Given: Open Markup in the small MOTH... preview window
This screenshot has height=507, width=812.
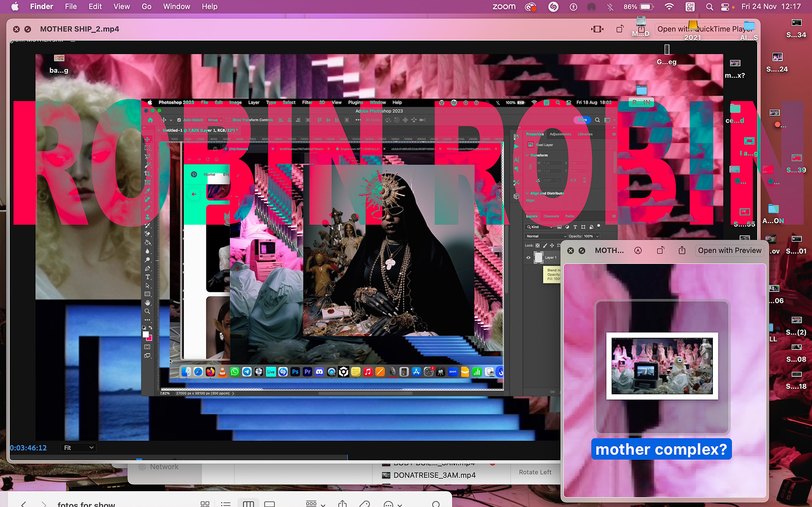Looking at the screenshot, I should (x=638, y=250).
